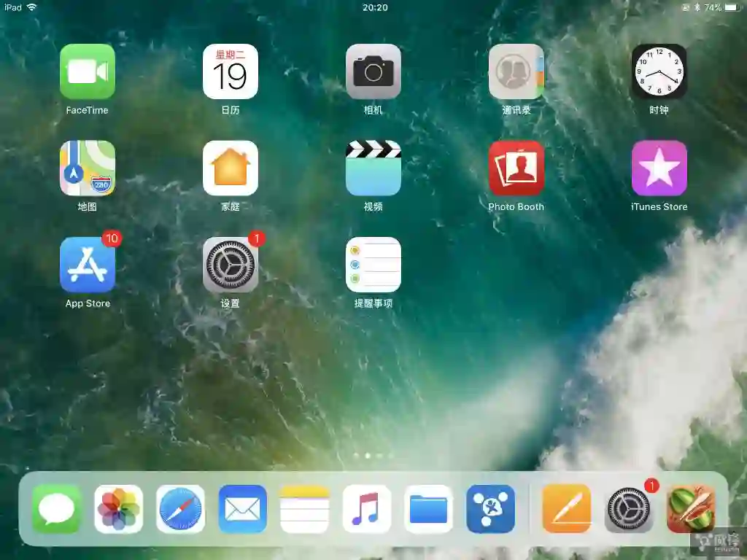Image resolution: width=747 pixels, height=560 pixels.
Task: Open the Maps app (地图)
Action: coord(88,168)
